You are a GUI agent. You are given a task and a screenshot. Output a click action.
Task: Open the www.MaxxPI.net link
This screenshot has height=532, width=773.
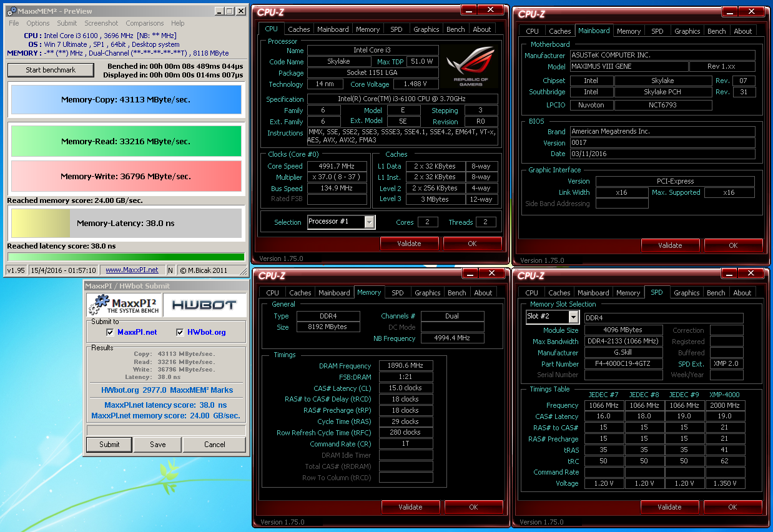(x=132, y=270)
